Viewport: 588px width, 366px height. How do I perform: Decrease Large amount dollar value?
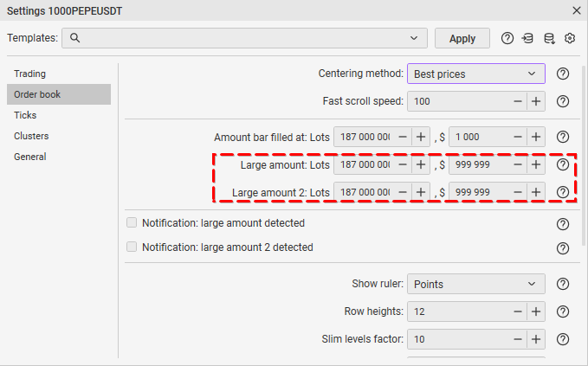click(x=518, y=164)
